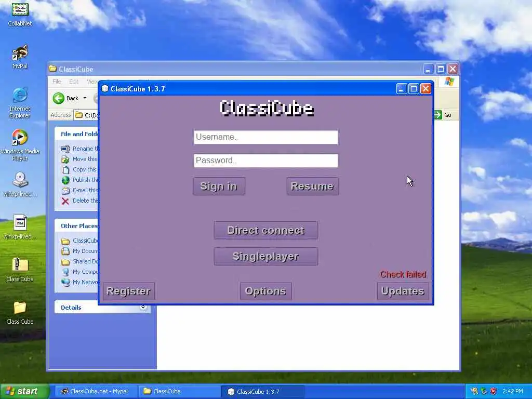The height and width of the screenshot is (399, 532).
Task: Click Explorer address bar path field
Action: click(x=86, y=115)
